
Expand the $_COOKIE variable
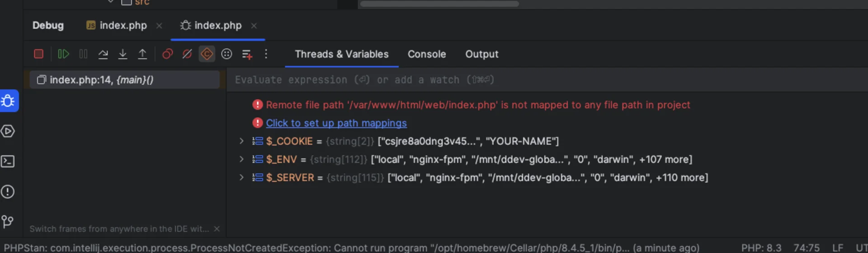pyautogui.click(x=241, y=141)
